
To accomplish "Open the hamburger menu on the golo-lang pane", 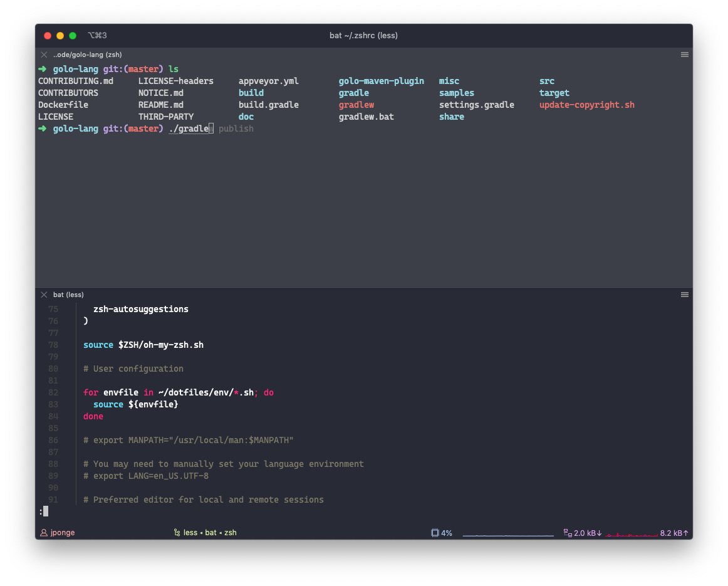I will coord(684,55).
